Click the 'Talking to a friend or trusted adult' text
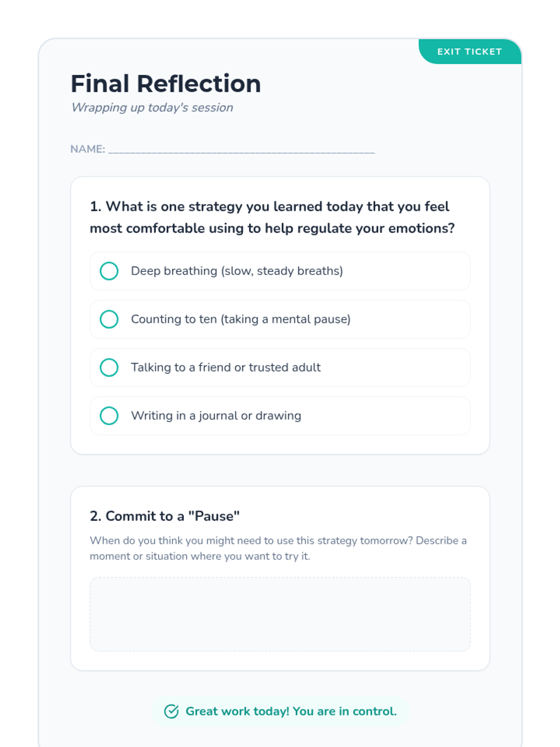Viewport: 560px width, 747px height. (225, 367)
